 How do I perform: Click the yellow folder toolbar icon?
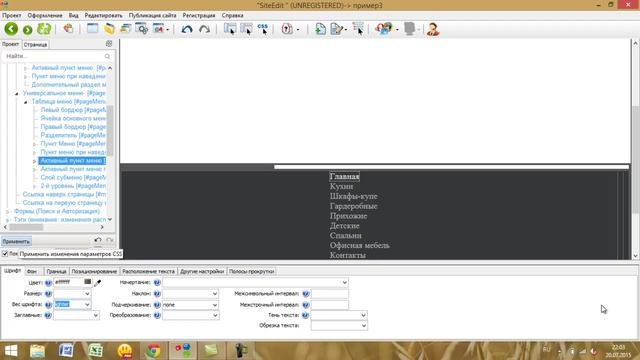109,29
